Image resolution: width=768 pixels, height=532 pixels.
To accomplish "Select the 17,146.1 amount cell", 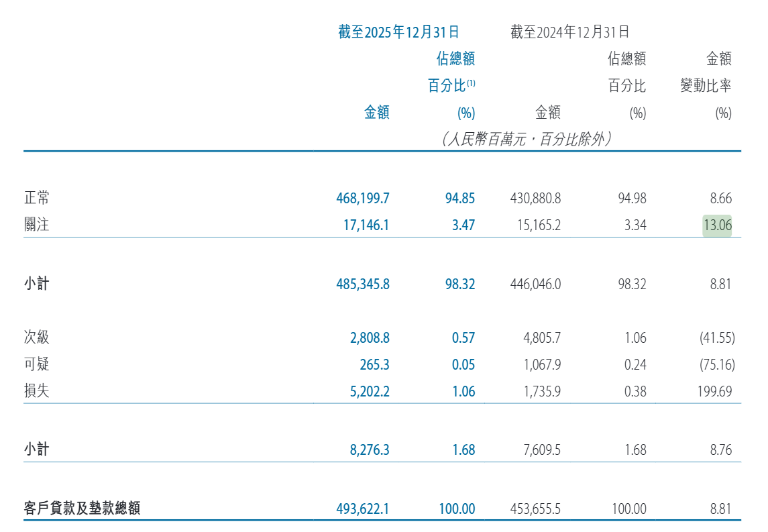I will (366, 225).
